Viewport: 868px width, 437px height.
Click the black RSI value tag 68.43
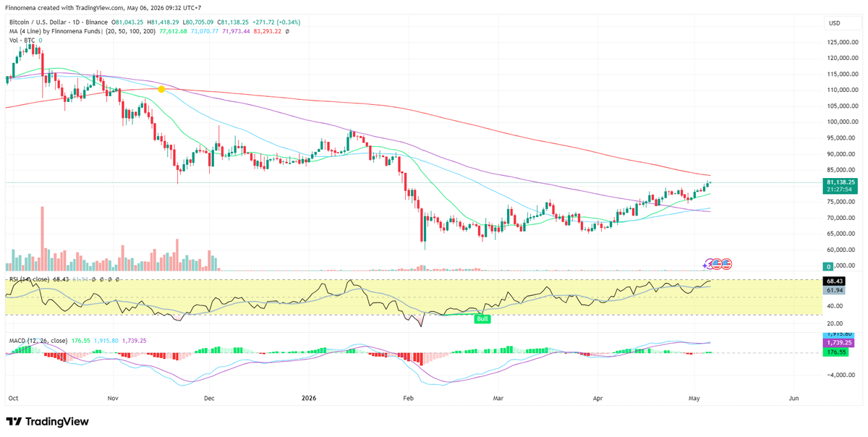click(834, 281)
